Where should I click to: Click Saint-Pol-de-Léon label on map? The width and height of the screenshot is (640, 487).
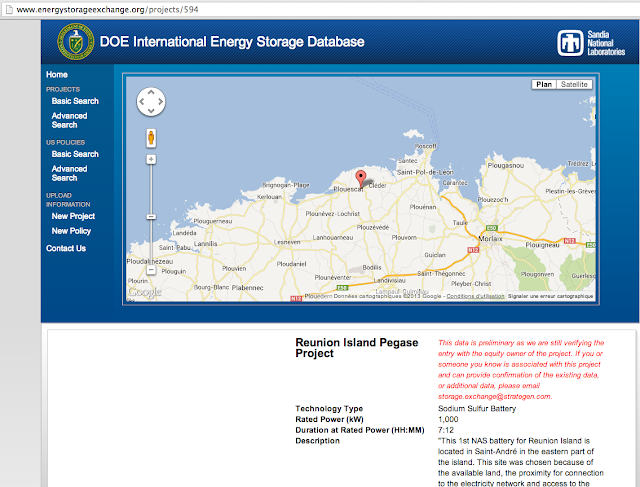pyautogui.click(x=425, y=172)
